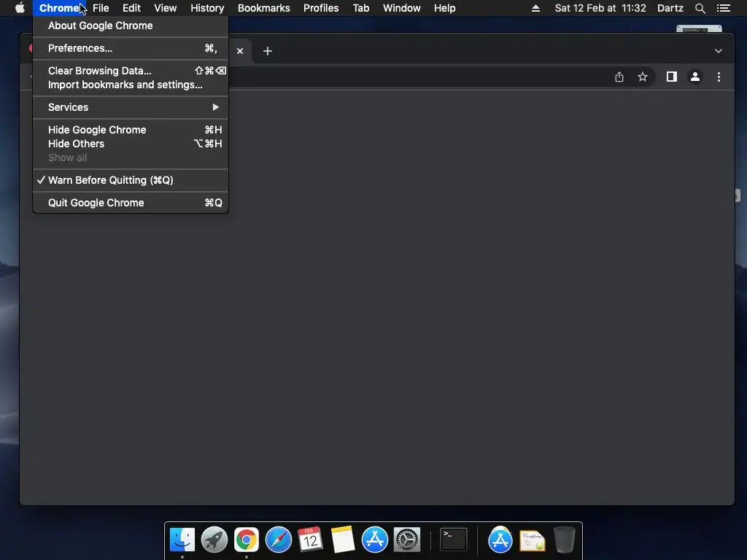Viewport: 747px width, 560px height.
Task: Open the Window menu
Action: (402, 8)
